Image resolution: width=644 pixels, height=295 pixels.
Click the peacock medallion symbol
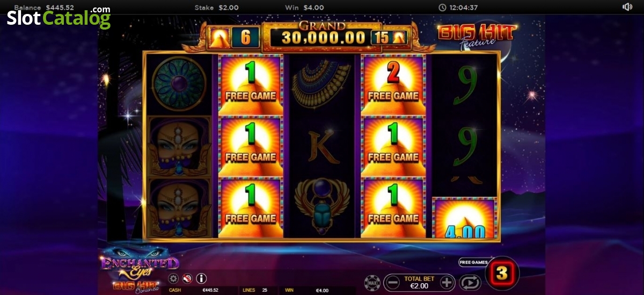click(x=179, y=84)
